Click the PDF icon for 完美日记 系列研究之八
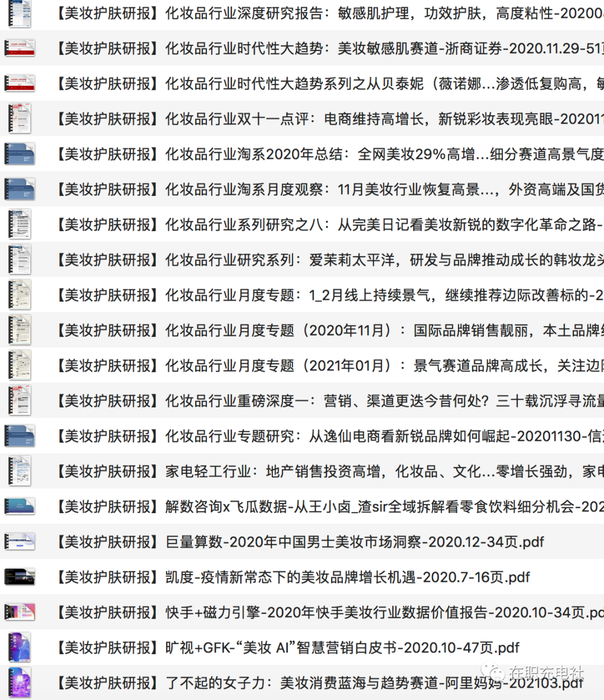 20,225
